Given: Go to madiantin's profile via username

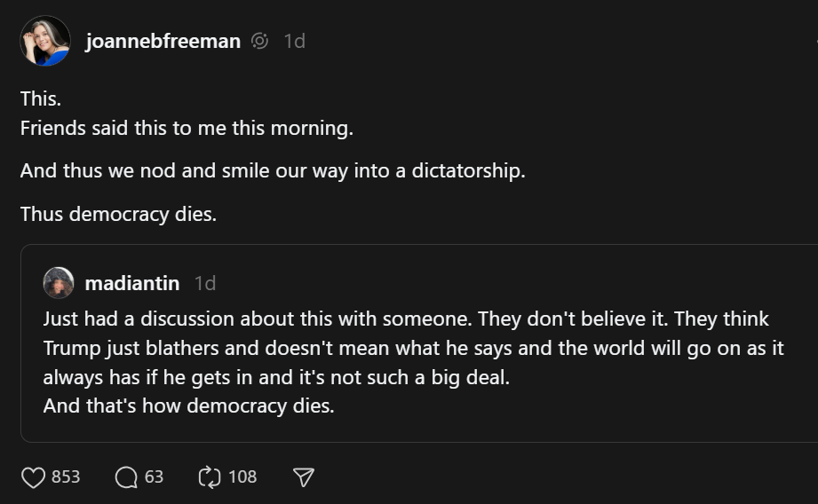Looking at the screenshot, I should [x=132, y=283].
